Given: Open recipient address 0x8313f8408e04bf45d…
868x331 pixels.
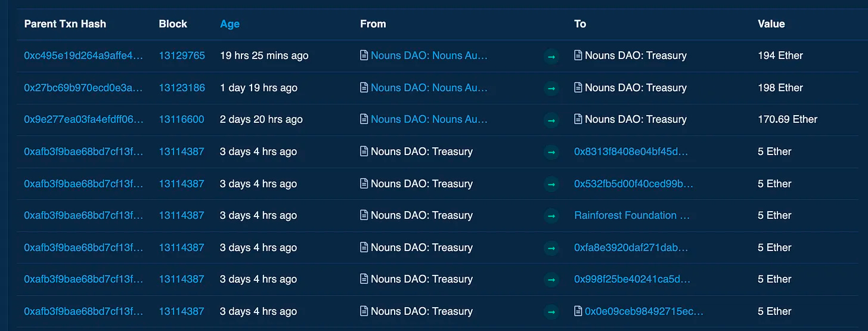Looking at the screenshot, I should click(631, 151).
